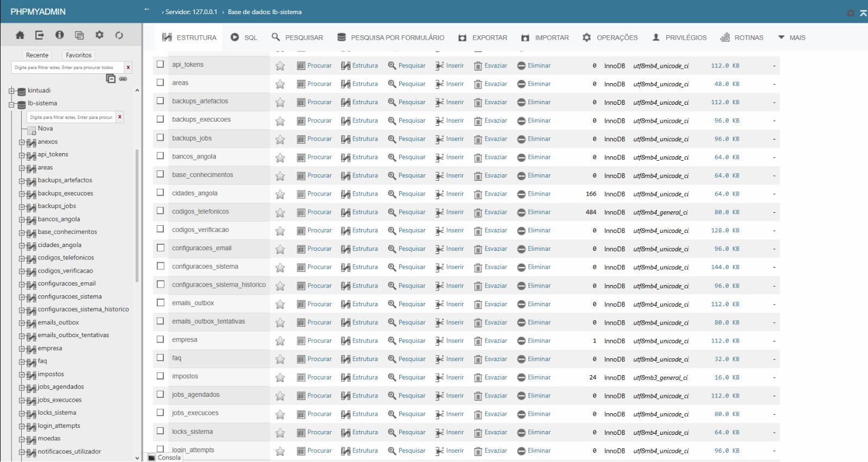Expand the anexos table in tree
The height and width of the screenshot is (462, 868).
22,142
